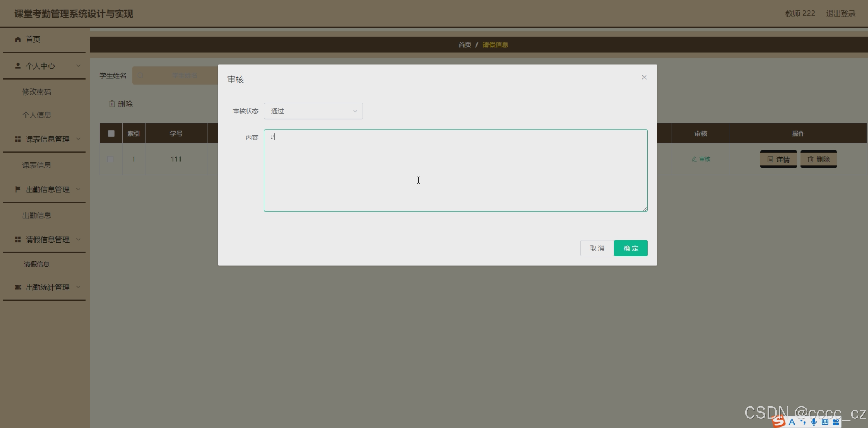Click the home icon beside 首页

click(x=18, y=39)
